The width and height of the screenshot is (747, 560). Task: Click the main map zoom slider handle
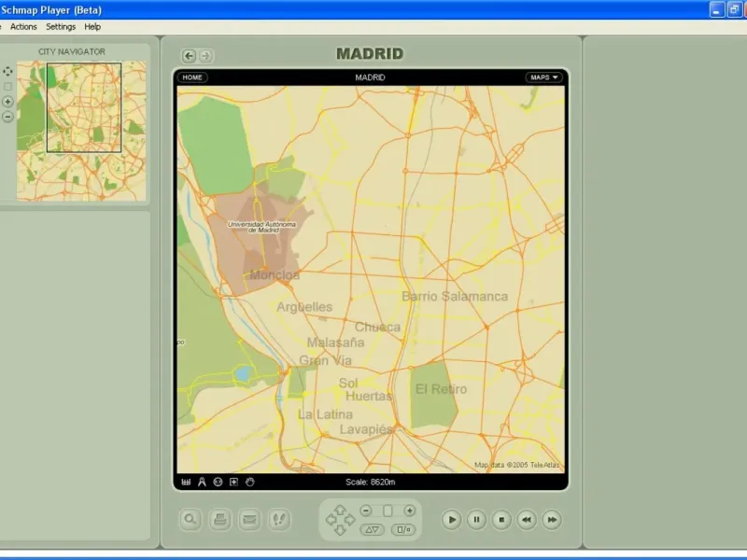(x=388, y=511)
